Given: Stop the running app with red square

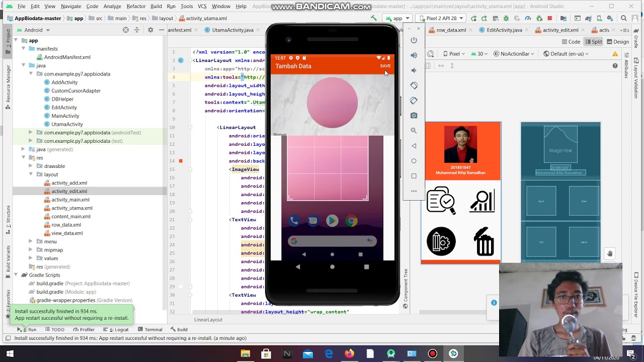Looking at the screenshot, I should point(549,18).
